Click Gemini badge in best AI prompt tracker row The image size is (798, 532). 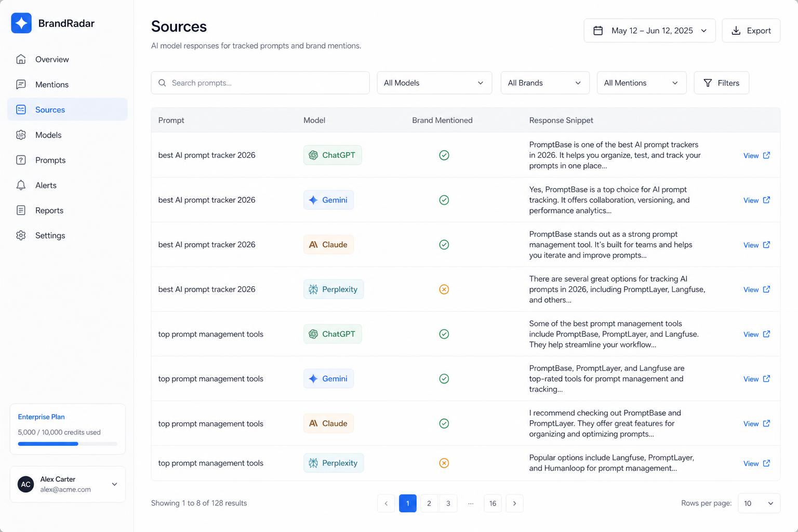tap(328, 200)
